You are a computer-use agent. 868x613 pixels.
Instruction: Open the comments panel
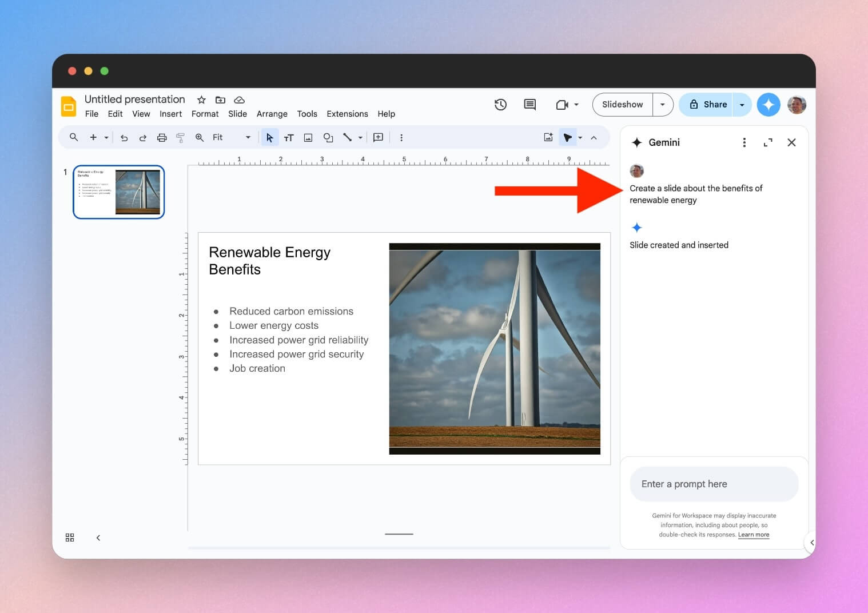(529, 105)
